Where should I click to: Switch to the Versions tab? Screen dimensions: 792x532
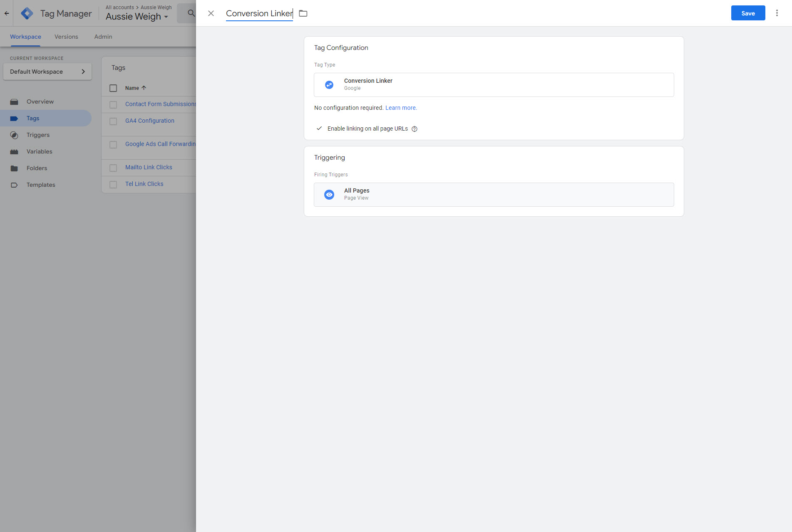pyautogui.click(x=66, y=37)
